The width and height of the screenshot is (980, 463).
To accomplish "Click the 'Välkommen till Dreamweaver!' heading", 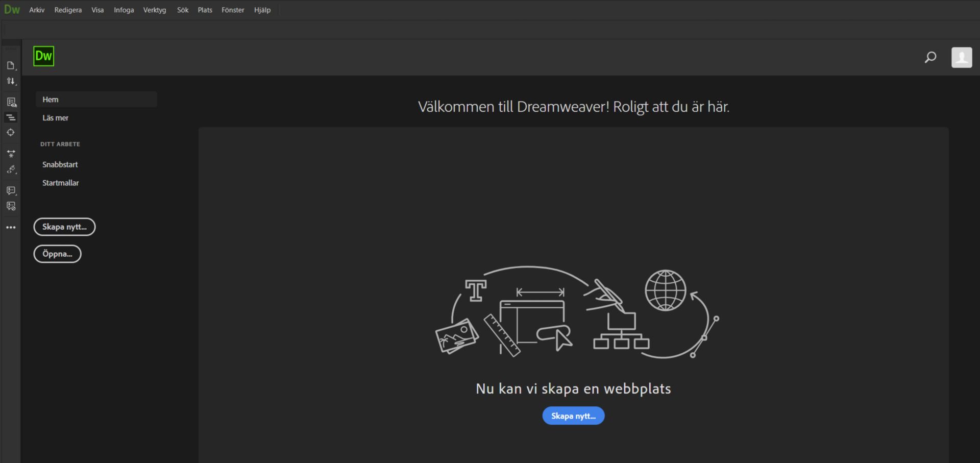I will (x=574, y=107).
